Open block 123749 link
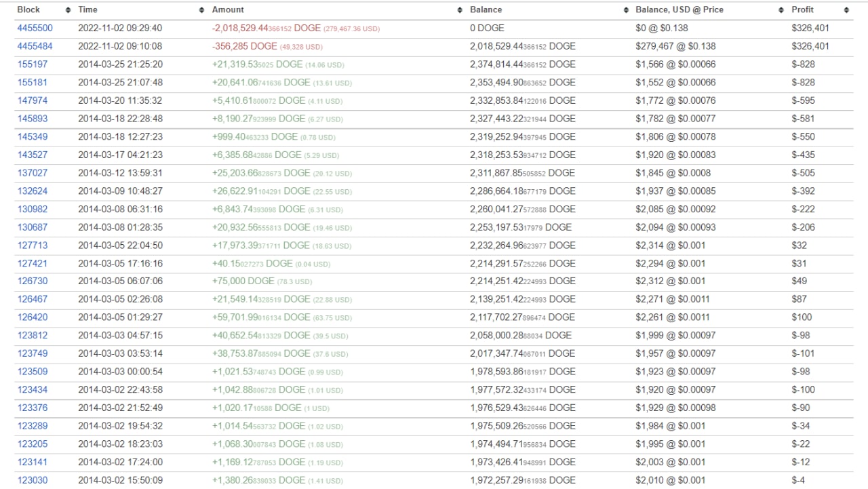Viewport: 868px width, 489px height. (x=33, y=353)
